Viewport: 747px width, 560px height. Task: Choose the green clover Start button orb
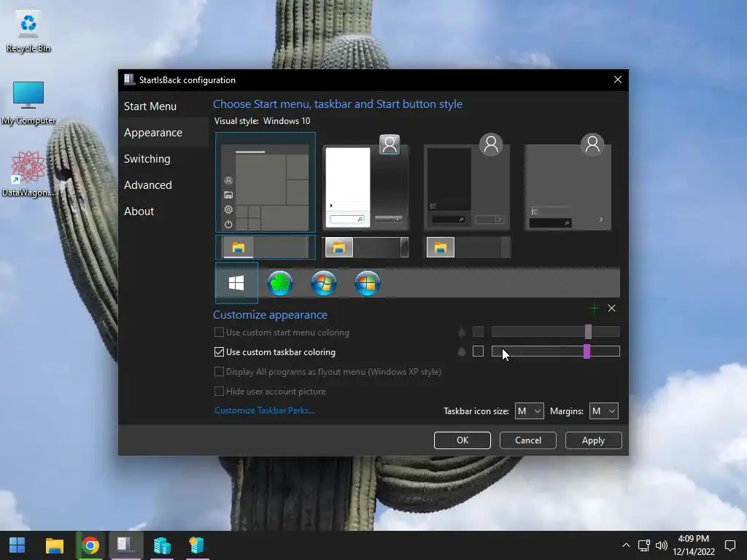280,283
